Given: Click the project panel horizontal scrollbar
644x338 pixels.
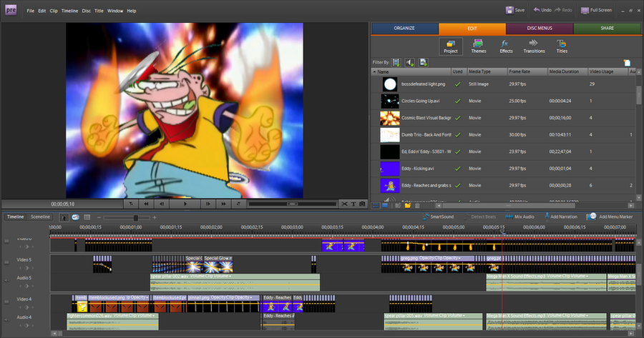Looking at the screenshot, I should tap(507, 206).
